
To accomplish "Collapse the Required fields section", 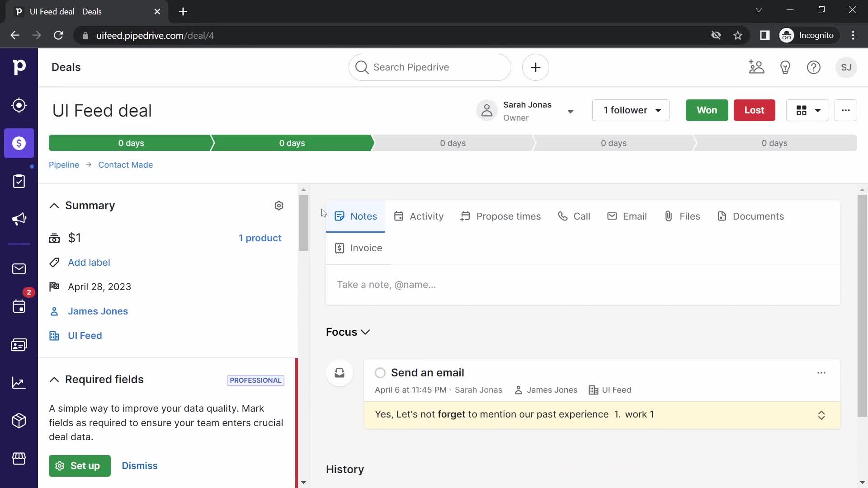I will pyautogui.click(x=54, y=380).
